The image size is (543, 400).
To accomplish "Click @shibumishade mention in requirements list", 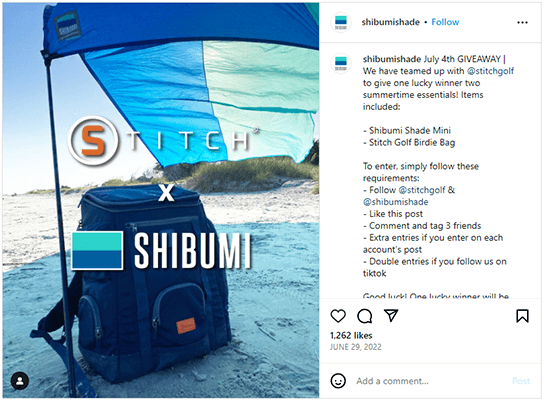I will (x=395, y=202).
